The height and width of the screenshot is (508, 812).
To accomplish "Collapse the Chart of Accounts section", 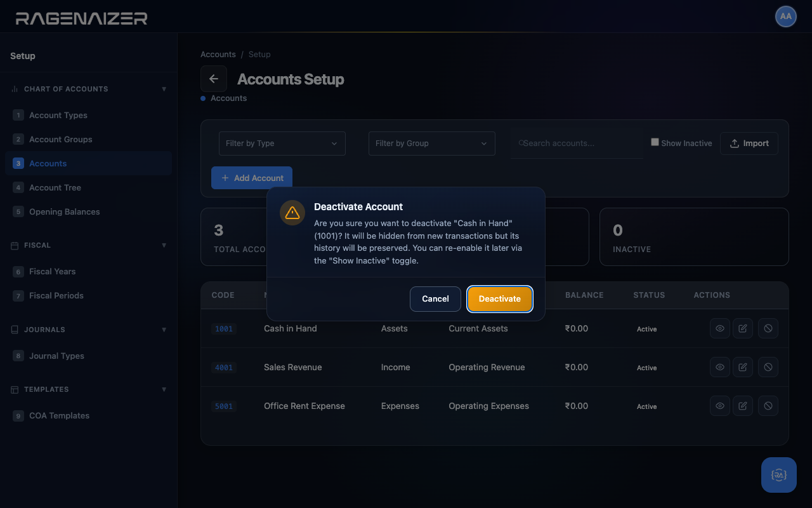I will (x=89, y=89).
